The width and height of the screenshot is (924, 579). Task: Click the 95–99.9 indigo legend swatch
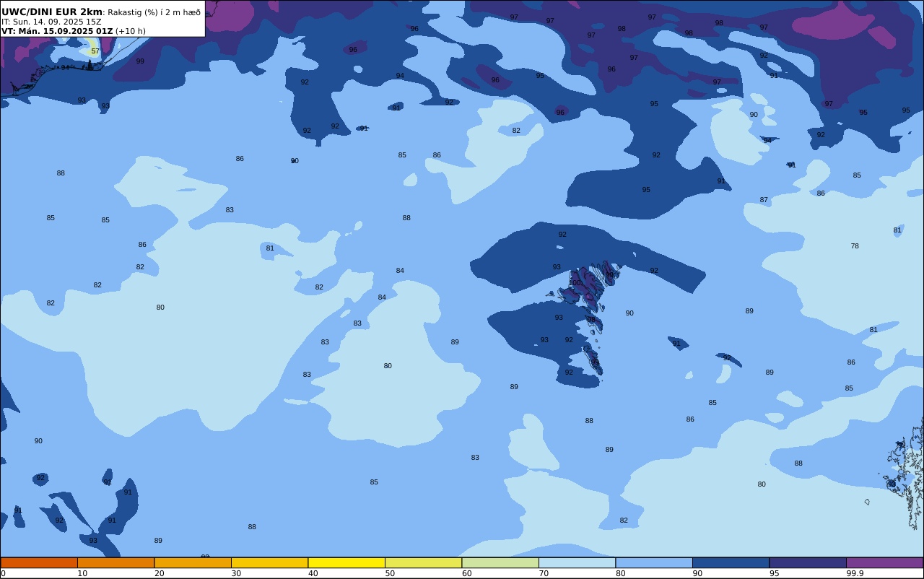click(808, 562)
